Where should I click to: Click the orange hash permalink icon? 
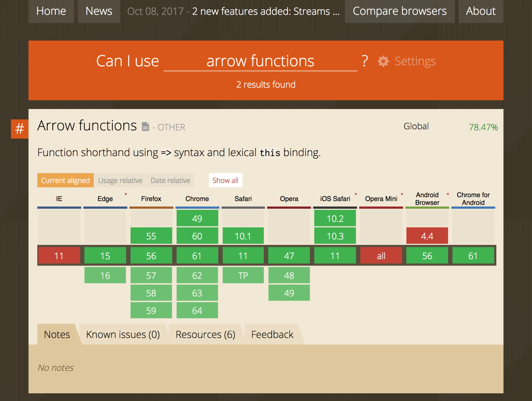coord(20,129)
